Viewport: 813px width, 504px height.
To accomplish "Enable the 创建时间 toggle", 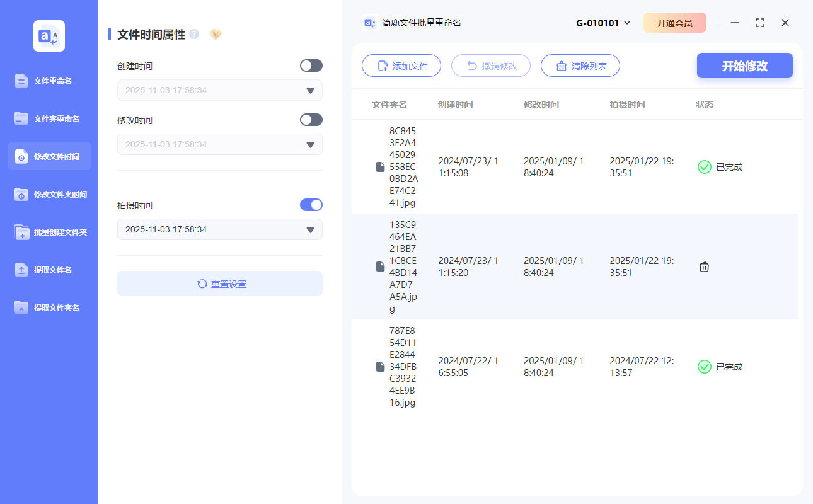I will point(311,65).
